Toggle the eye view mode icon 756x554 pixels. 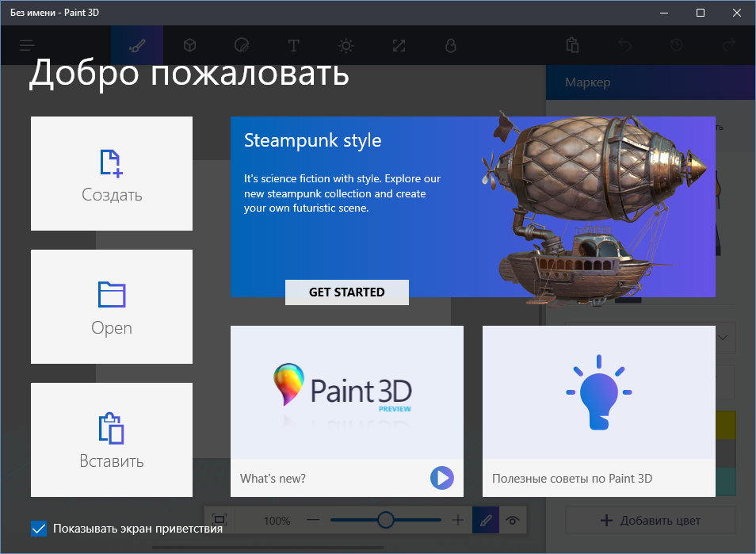click(513, 520)
